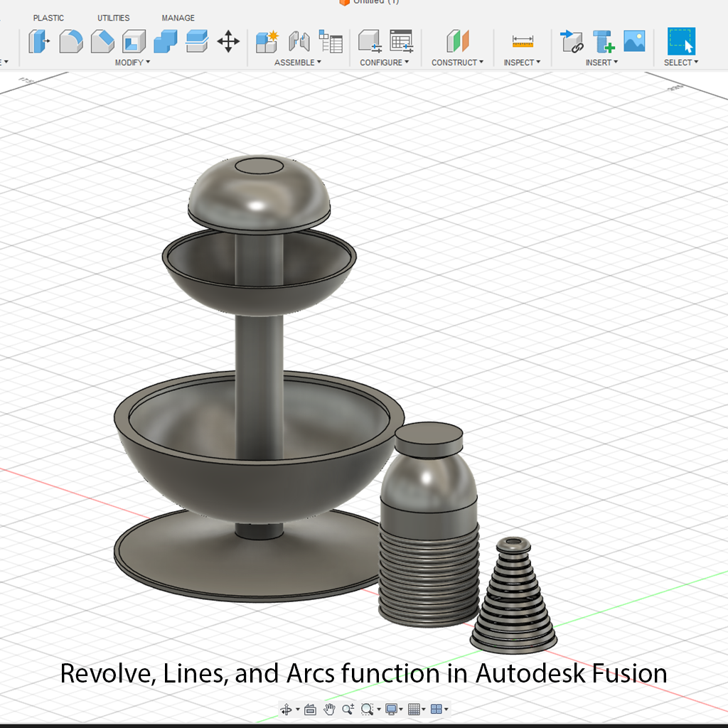The height and width of the screenshot is (728, 728).
Task: Click the Insert image canvas icon
Action: [634, 41]
